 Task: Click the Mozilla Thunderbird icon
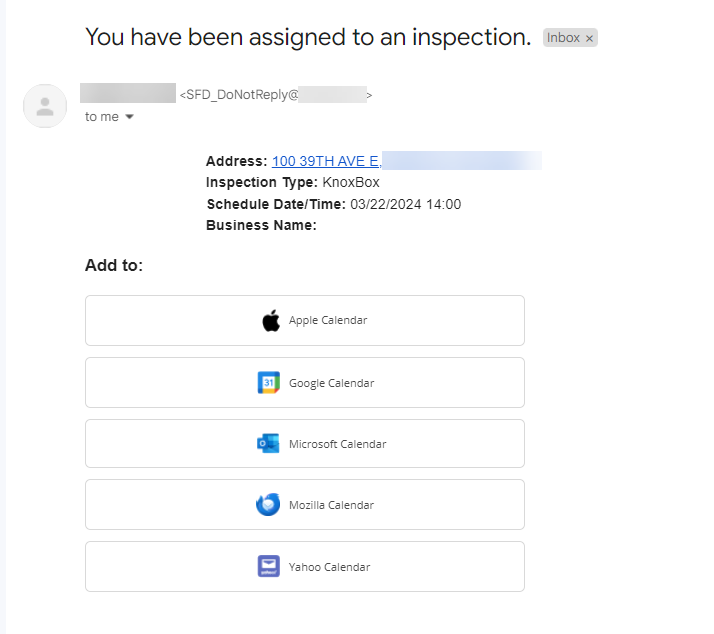tap(268, 505)
